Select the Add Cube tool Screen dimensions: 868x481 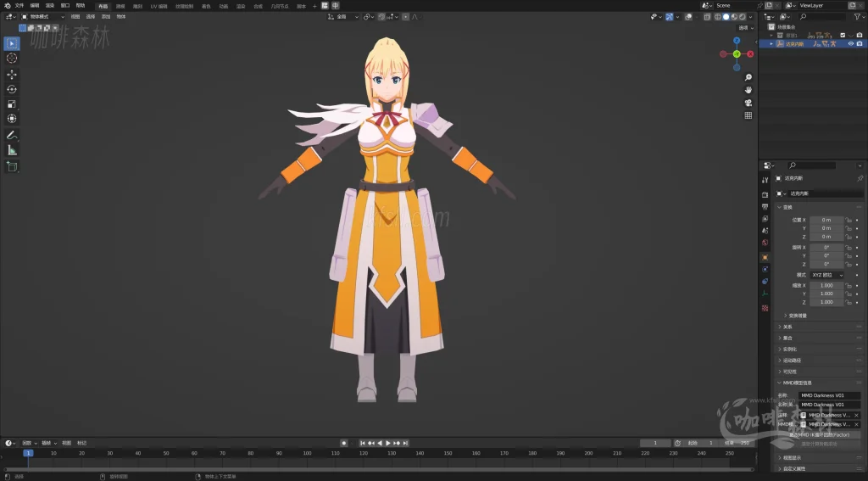coord(12,166)
